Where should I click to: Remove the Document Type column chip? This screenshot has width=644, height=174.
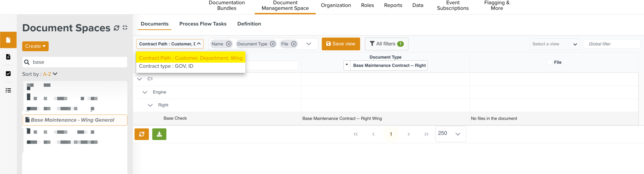pyautogui.click(x=273, y=44)
